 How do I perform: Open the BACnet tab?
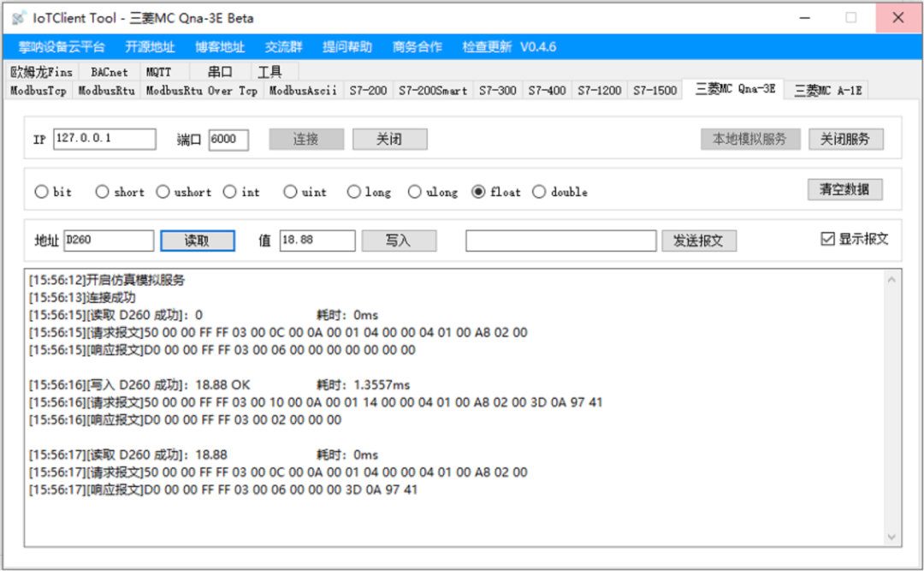pyautogui.click(x=108, y=71)
